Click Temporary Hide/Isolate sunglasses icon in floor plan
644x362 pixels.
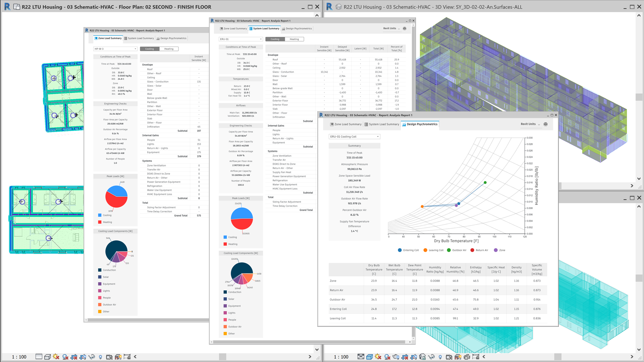tap(92, 357)
